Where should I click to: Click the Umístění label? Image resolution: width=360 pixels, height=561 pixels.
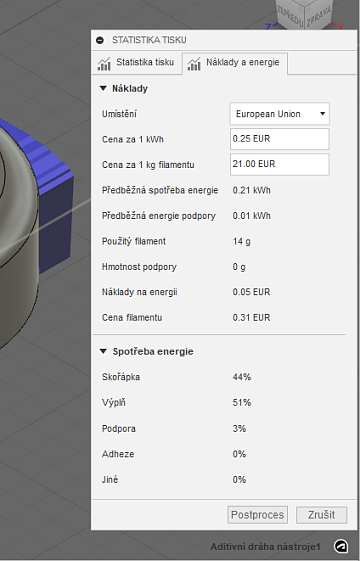(x=119, y=114)
